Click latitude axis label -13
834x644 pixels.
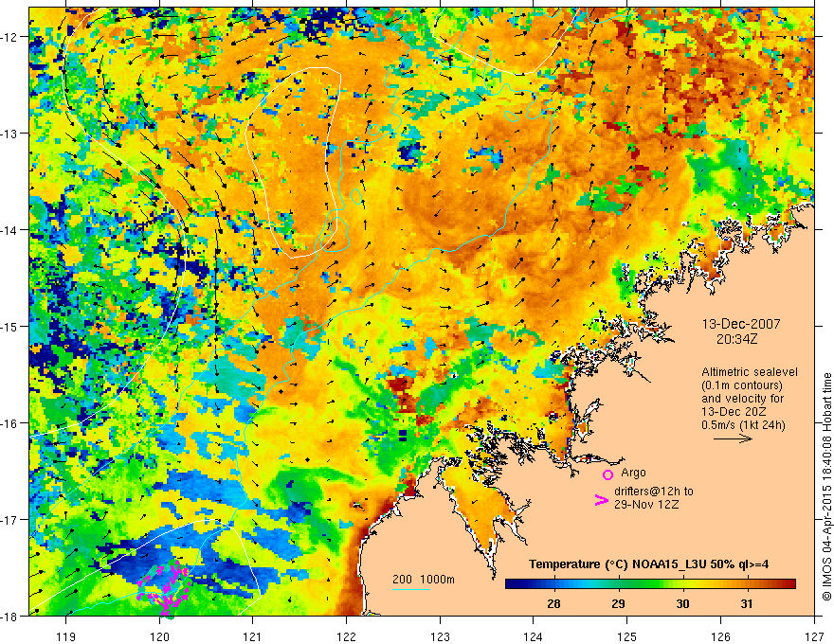9,134
